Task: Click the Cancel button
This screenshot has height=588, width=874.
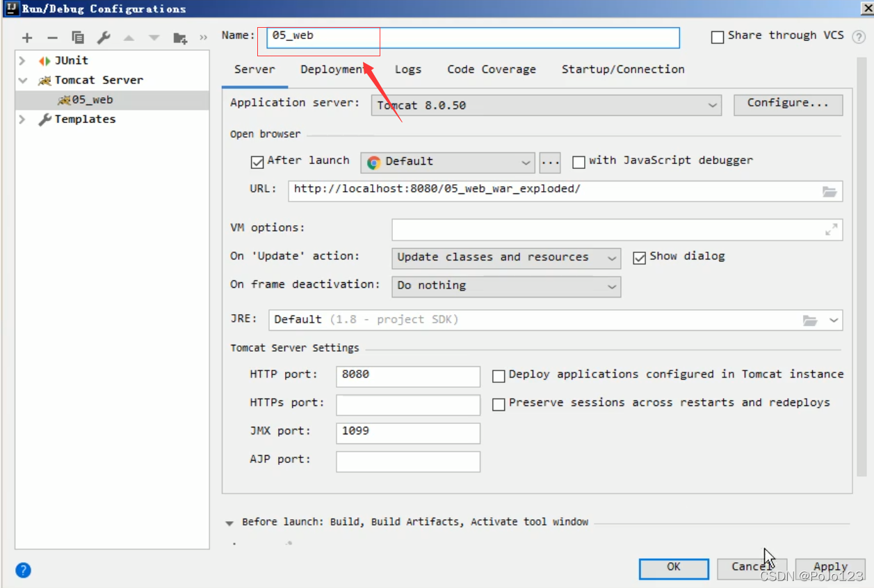Action: [x=752, y=568]
